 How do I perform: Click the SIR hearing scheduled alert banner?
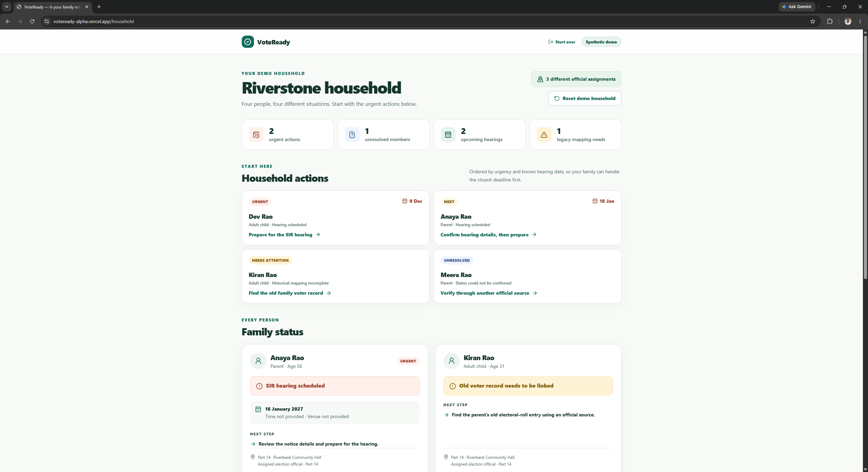coord(335,386)
